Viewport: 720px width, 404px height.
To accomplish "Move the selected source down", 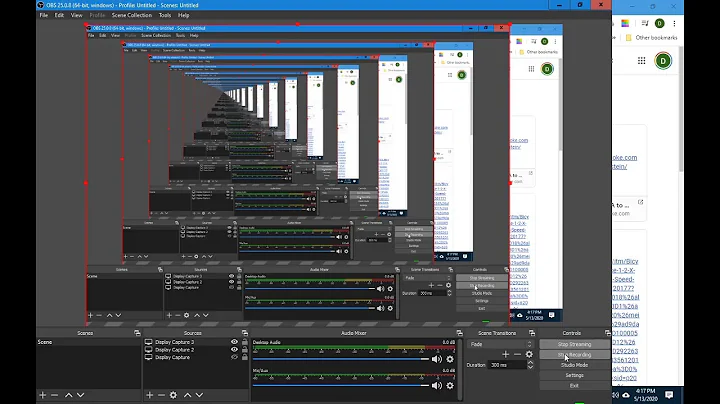I will [x=199, y=395].
